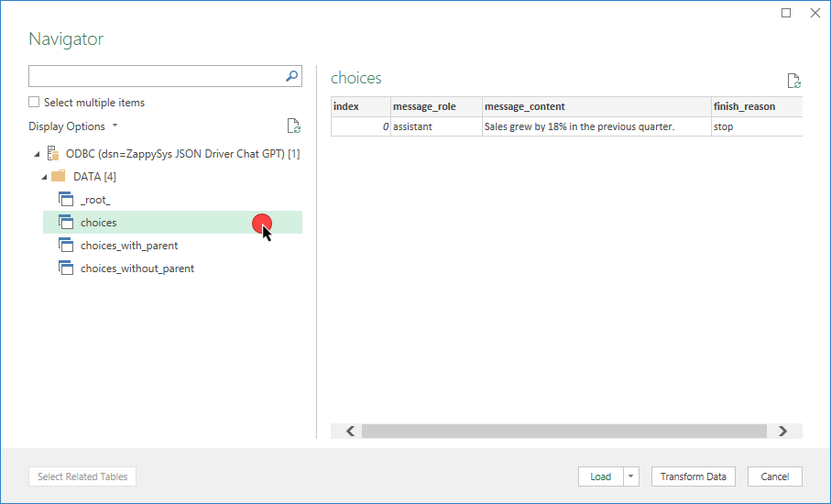Click the navigator refresh icon under search
The width and height of the screenshot is (831, 504).
click(293, 126)
